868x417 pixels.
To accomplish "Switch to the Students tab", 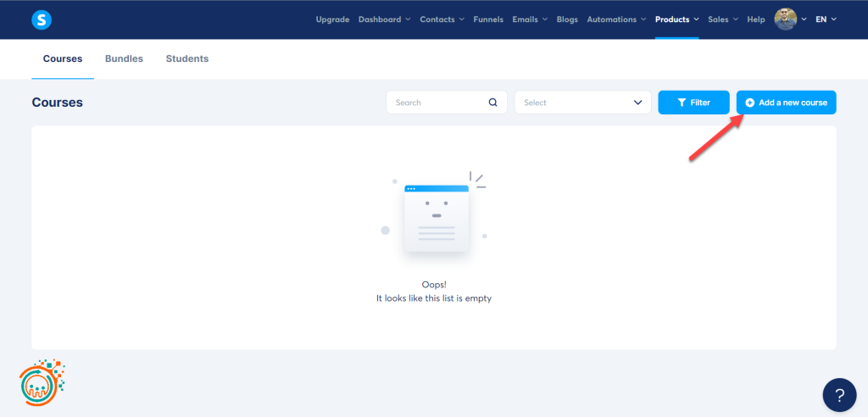I will 187,59.
